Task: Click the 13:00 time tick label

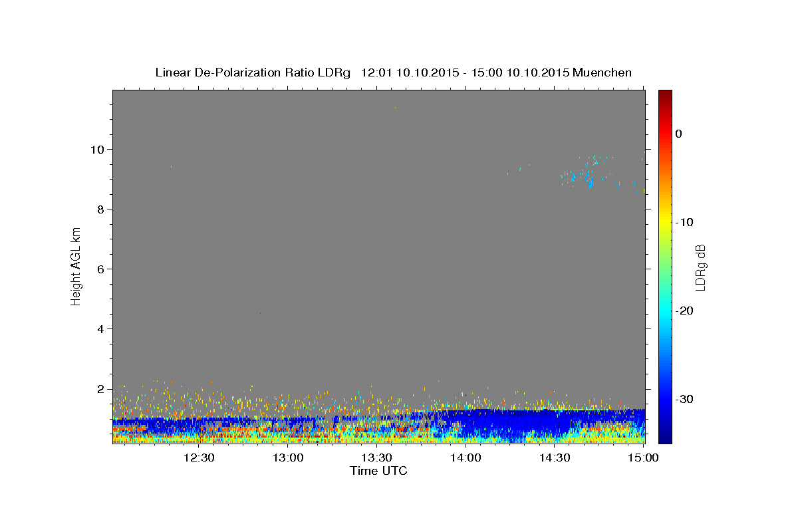Action: pyautogui.click(x=288, y=458)
